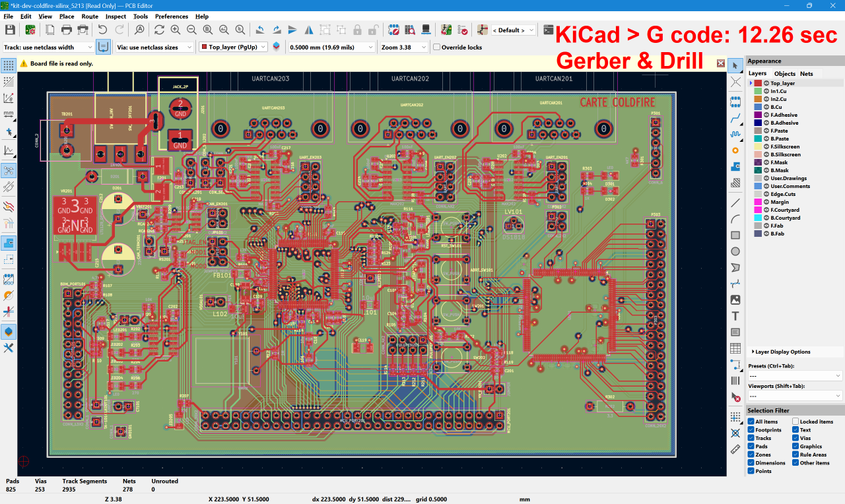Uncheck Zones in Selection Filter

point(751,455)
